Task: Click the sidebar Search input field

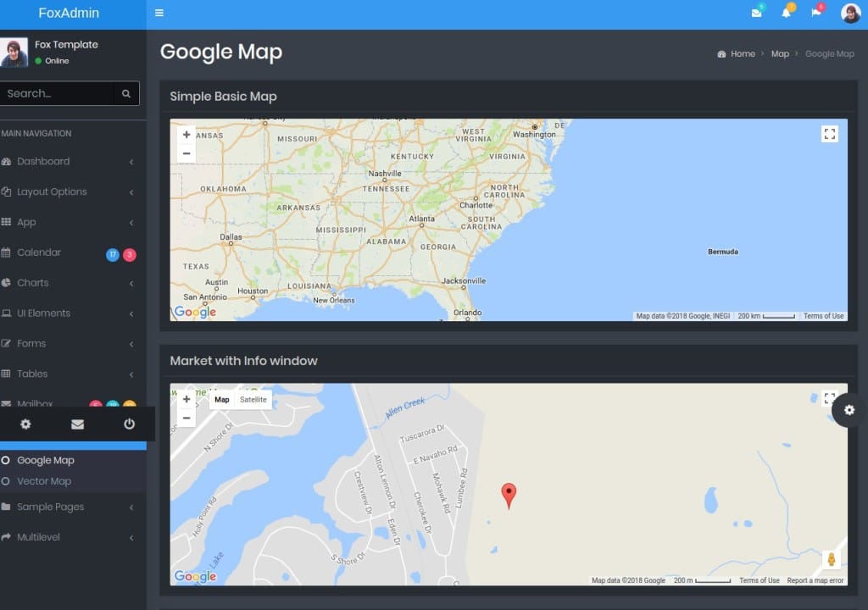Action: click(58, 93)
